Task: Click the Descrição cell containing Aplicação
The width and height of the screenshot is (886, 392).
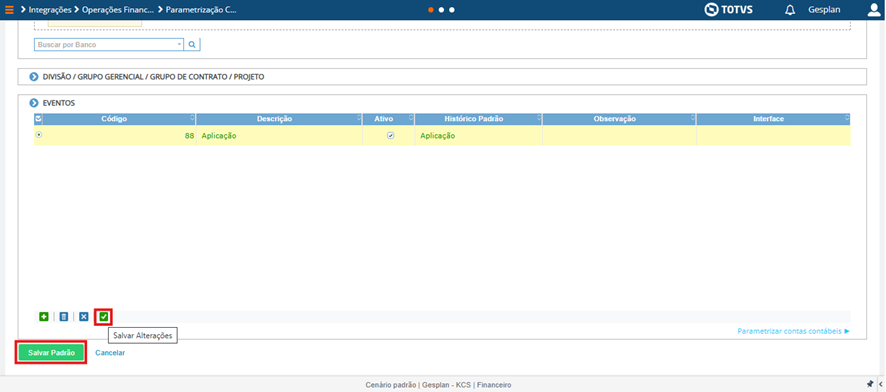Action: (x=279, y=136)
